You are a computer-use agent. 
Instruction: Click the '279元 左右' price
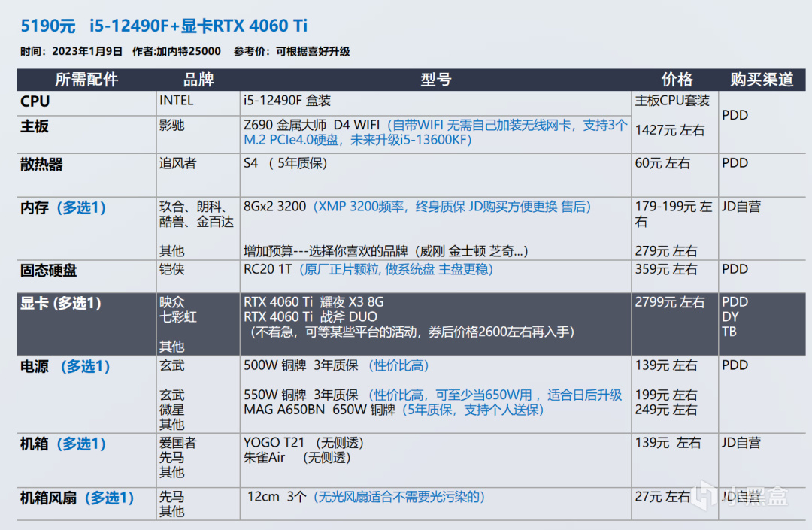[666, 251]
